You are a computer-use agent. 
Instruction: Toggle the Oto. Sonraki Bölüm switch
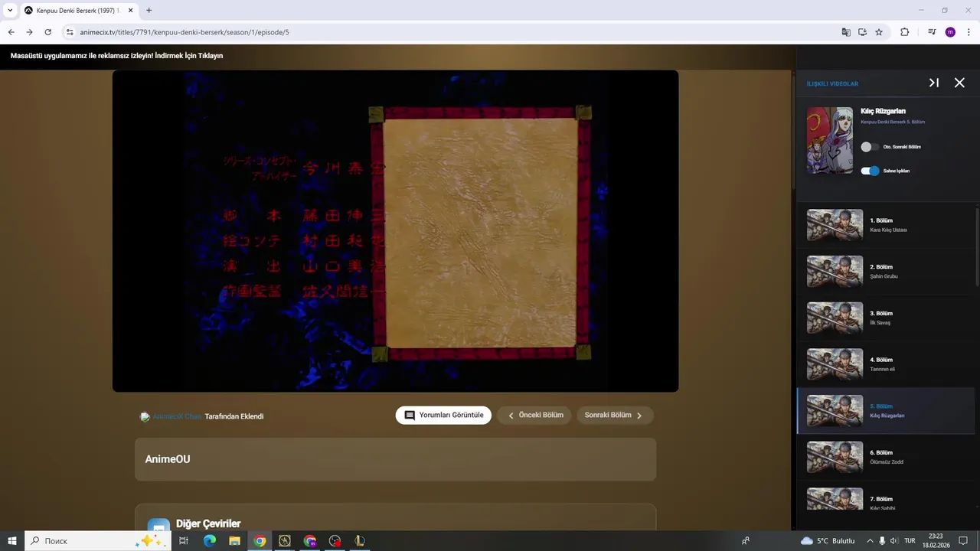pyautogui.click(x=870, y=146)
